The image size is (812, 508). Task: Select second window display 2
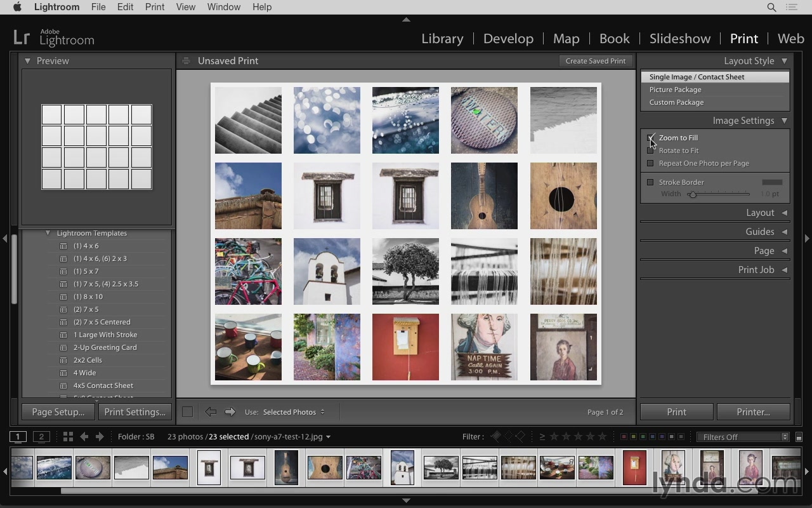pos(41,437)
